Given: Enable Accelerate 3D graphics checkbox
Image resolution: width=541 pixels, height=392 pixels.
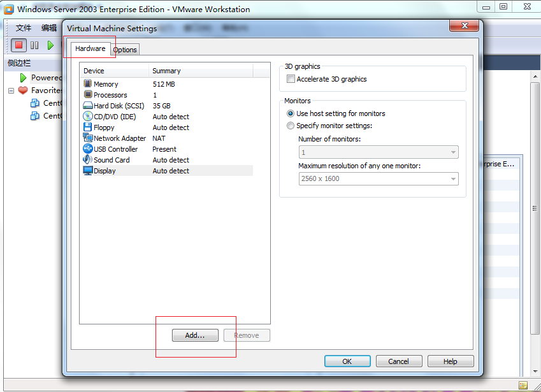Looking at the screenshot, I should [x=291, y=79].
